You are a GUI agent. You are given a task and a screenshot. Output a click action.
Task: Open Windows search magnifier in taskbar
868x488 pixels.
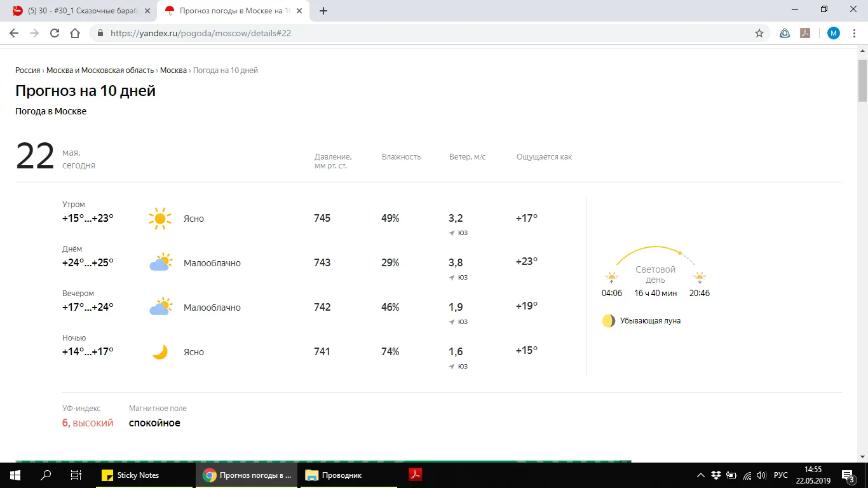click(x=46, y=475)
